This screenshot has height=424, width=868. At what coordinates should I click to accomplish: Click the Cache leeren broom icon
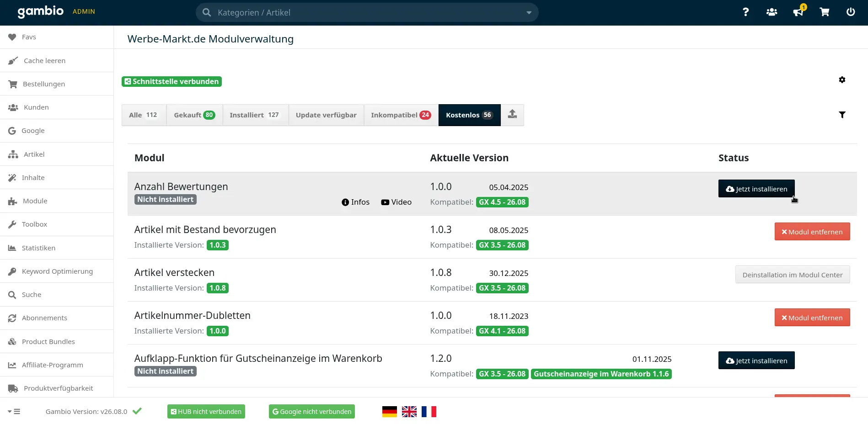coord(13,60)
